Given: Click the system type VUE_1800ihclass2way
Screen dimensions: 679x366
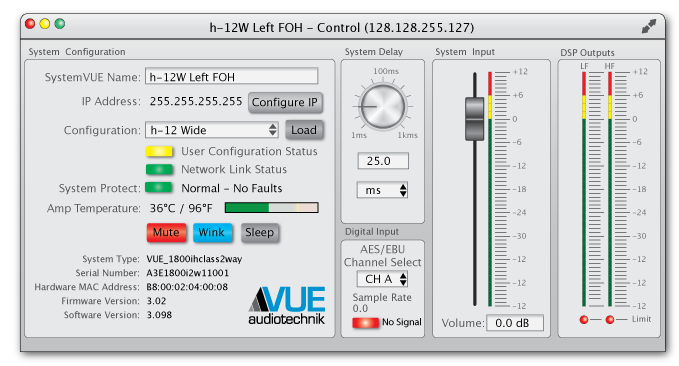Looking at the screenshot, I should 194,259.
